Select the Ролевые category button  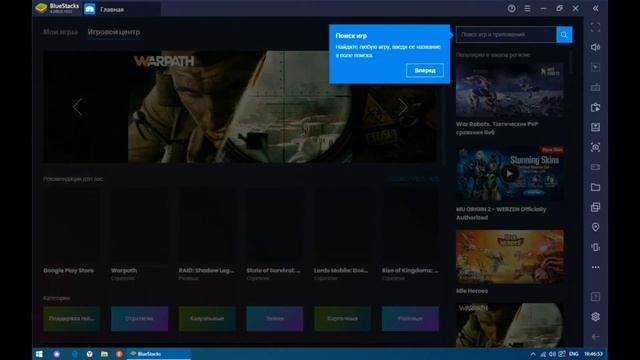(410, 318)
